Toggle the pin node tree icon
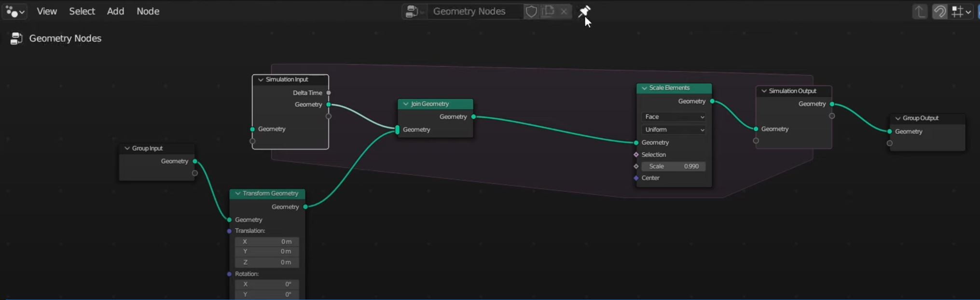This screenshot has height=300, width=980. [584, 11]
